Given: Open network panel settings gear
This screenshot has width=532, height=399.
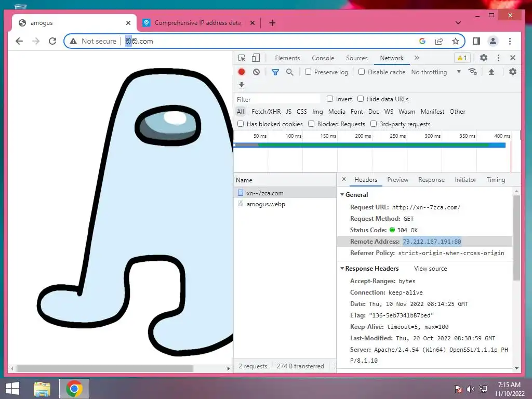Looking at the screenshot, I should tap(513, 72).
